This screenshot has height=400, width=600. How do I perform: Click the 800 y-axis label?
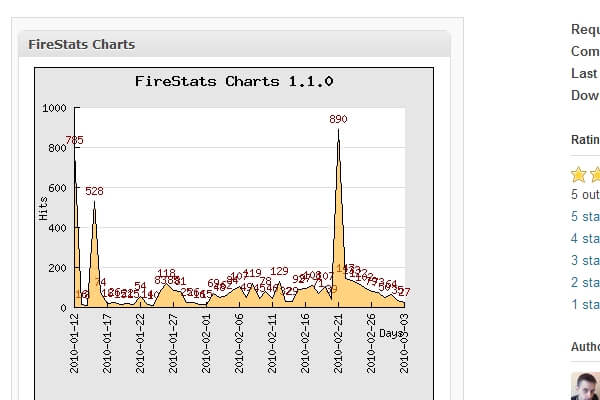pyautogui.click(x=57, y=148)
